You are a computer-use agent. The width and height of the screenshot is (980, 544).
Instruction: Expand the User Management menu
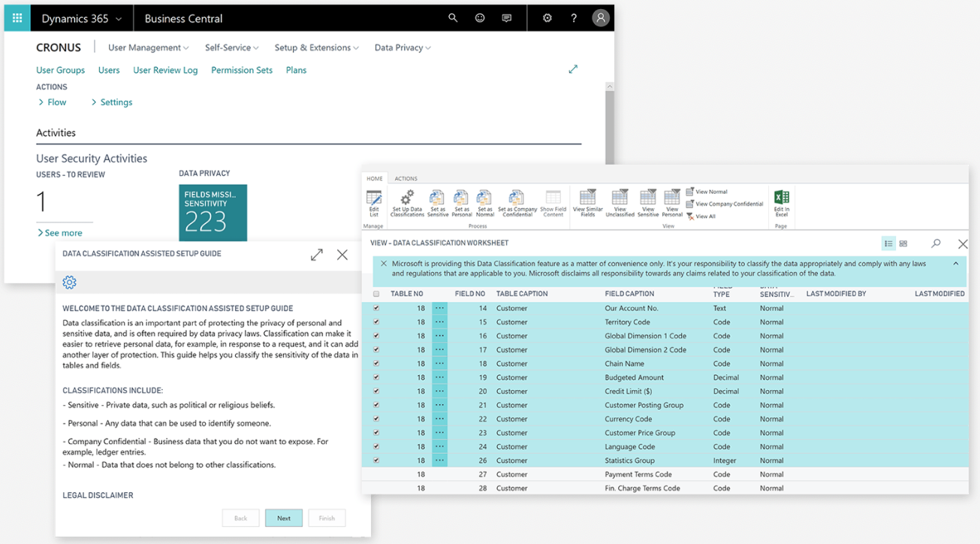[x=148, y=47]
